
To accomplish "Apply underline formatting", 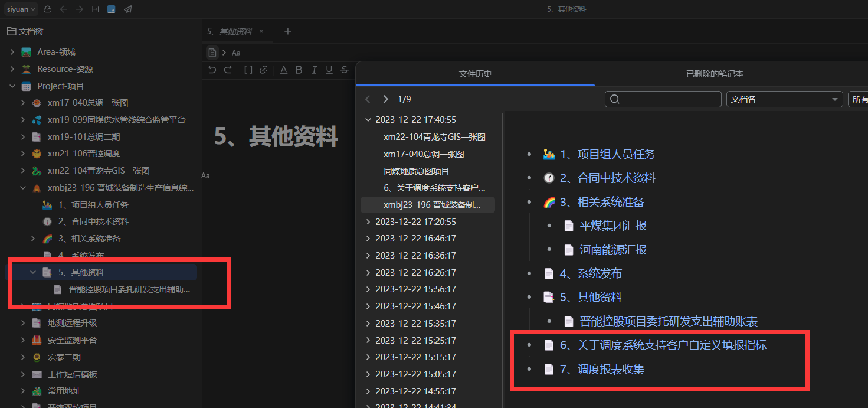I will (329, 70).
